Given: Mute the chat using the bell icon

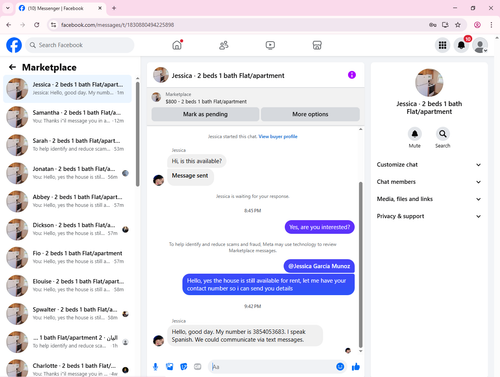Looking at the screenshot, I should click(415, 134).
